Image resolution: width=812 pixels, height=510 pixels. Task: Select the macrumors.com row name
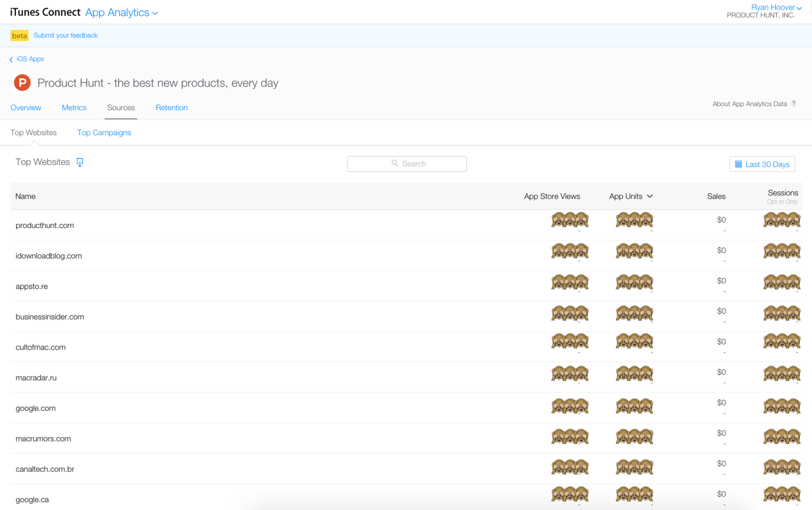point(43,439)
